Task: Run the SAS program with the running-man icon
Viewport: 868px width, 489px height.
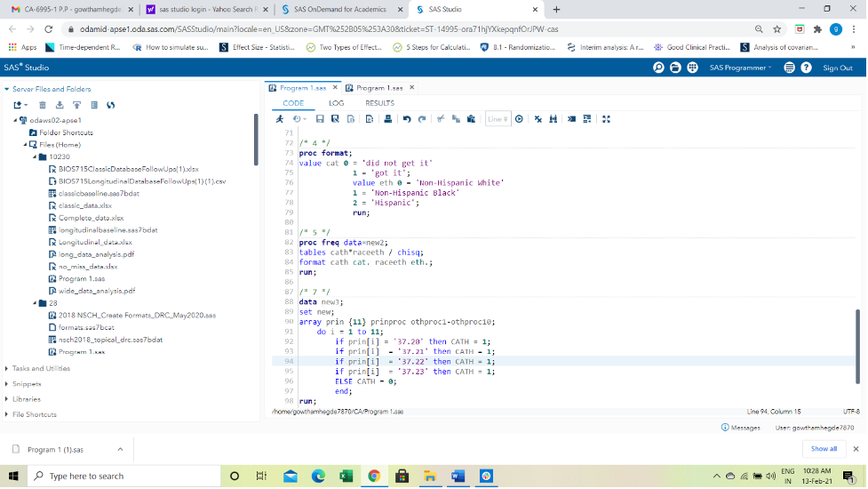Action: pos(280,119)
